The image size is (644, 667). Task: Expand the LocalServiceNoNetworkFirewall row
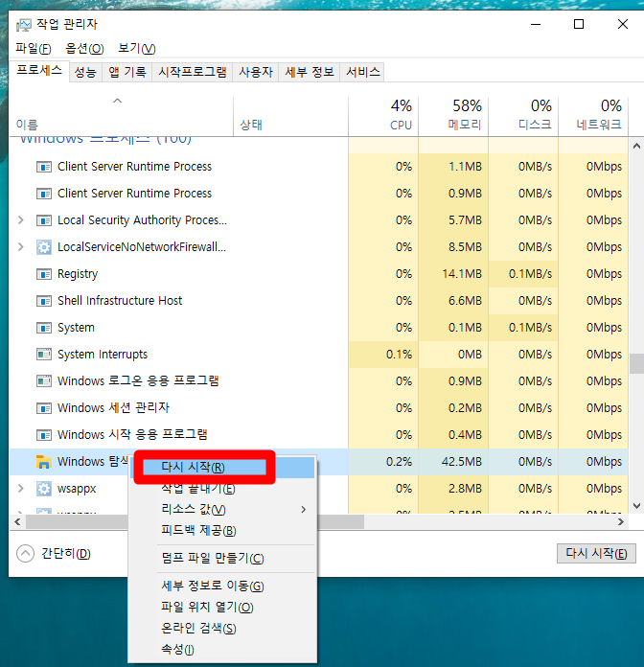click(x=20, y=246)
